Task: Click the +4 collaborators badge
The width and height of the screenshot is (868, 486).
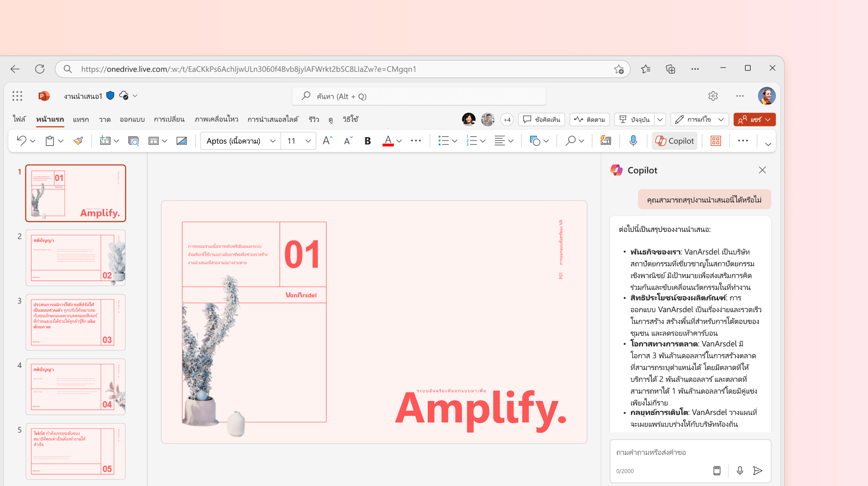Action: click(507, 119)
